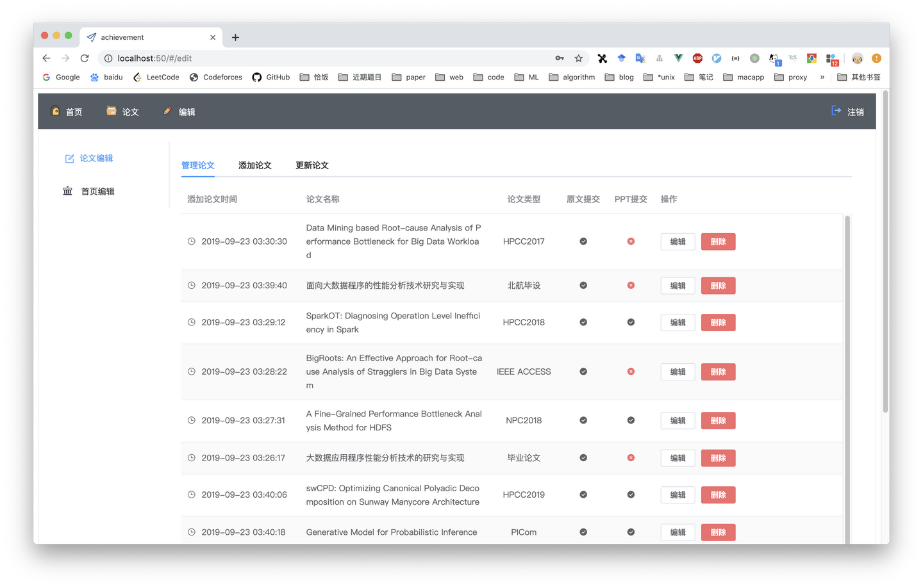The width and height of the screenshot is (923, 588).
Task: Click 编辑 for the SparkOT paper
Action: coord(678,322)
